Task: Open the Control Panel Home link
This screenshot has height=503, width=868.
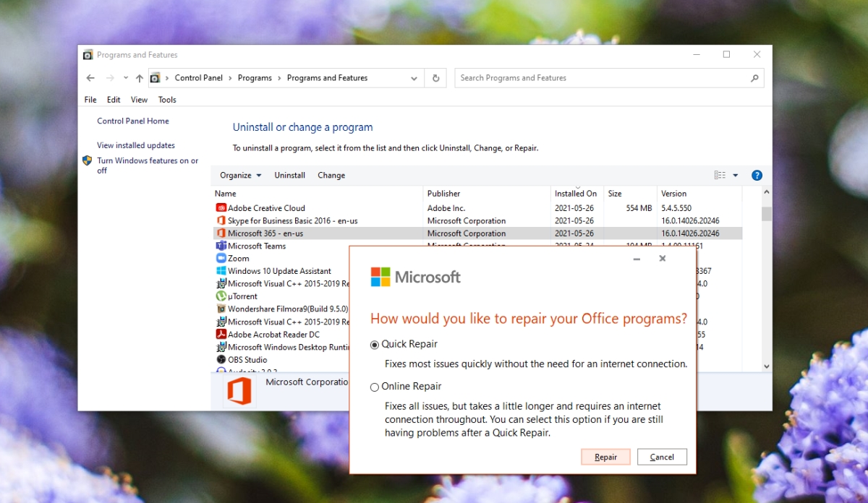Action: click(133, 121)
